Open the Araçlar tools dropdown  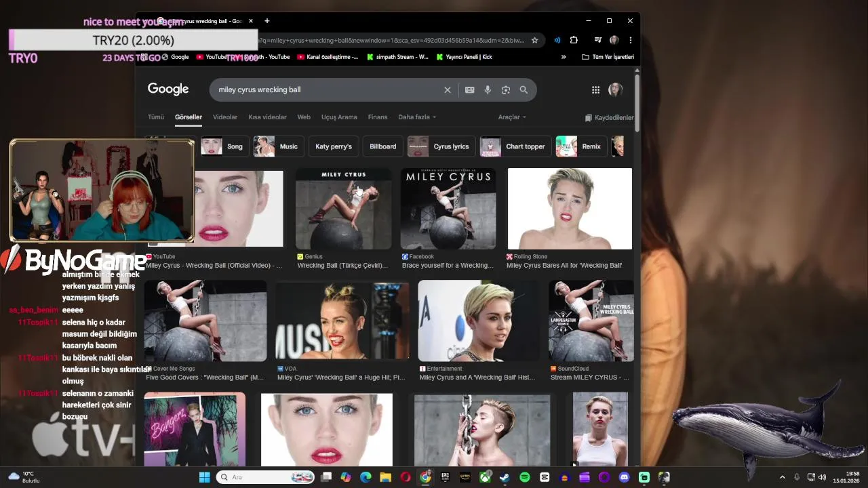pos(512,117)
